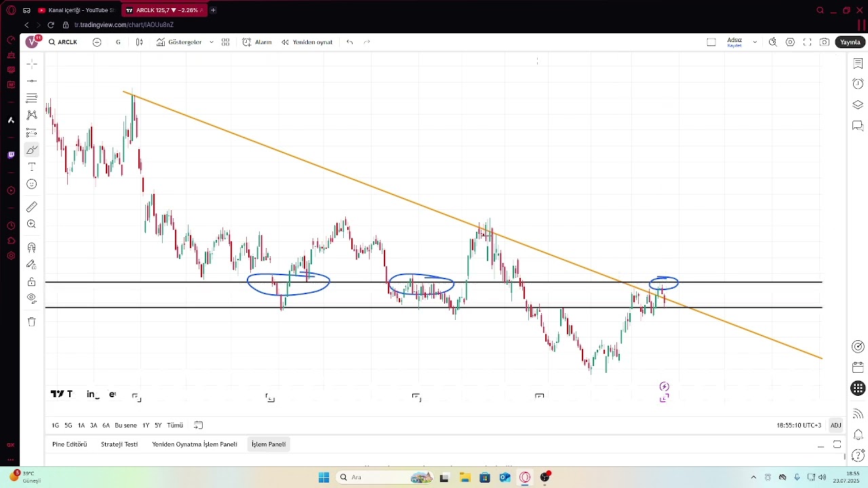
Task: Open the Göstergeler indicators dialog
Action: pyautogui.click(x=179, y=42)
